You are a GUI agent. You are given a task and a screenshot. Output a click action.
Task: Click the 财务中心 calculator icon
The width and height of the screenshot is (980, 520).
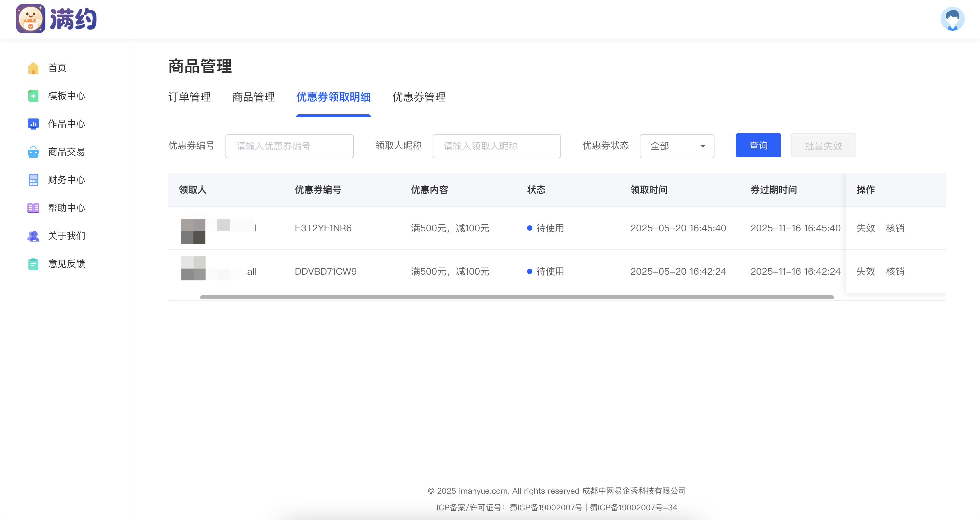coord(33,180)
